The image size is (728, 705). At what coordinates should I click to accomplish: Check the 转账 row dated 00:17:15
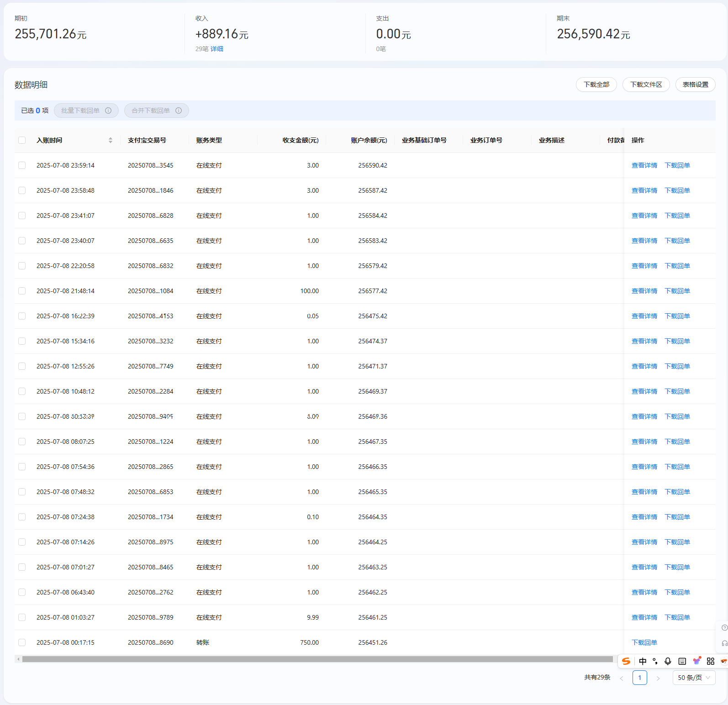point(22,642)
